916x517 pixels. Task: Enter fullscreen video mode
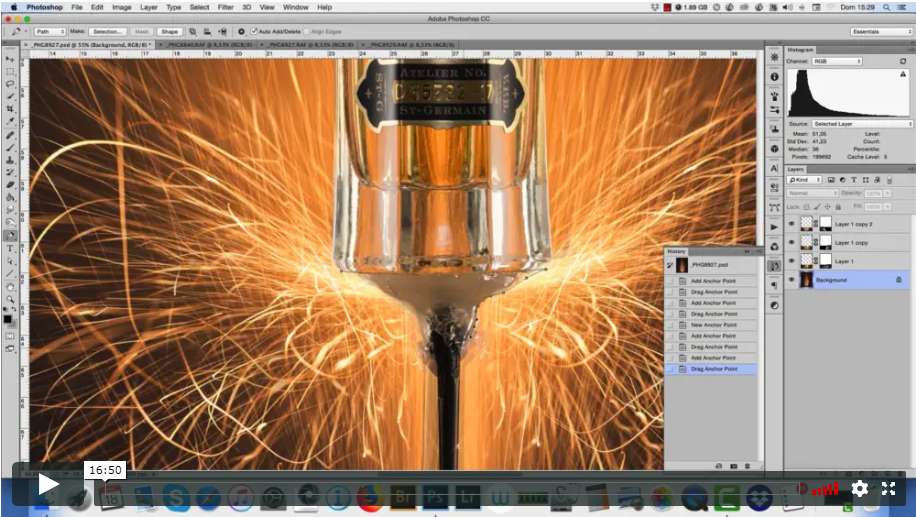coord(889,488)
